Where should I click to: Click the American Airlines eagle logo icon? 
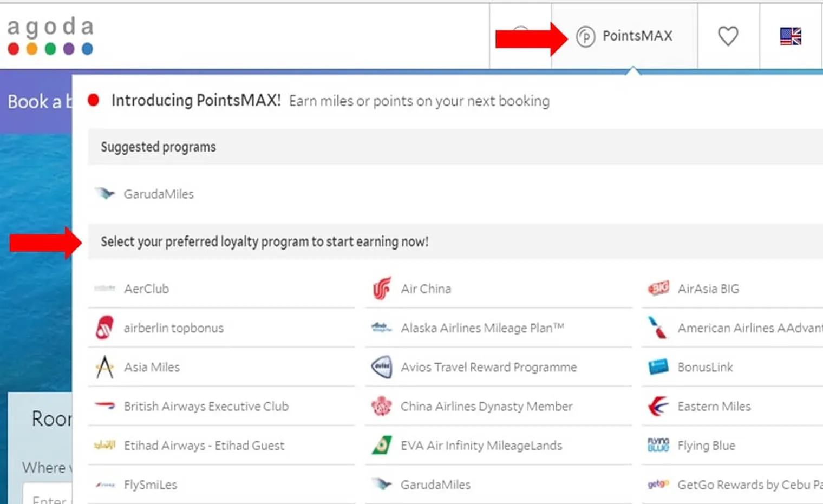(x=658, y=328)
